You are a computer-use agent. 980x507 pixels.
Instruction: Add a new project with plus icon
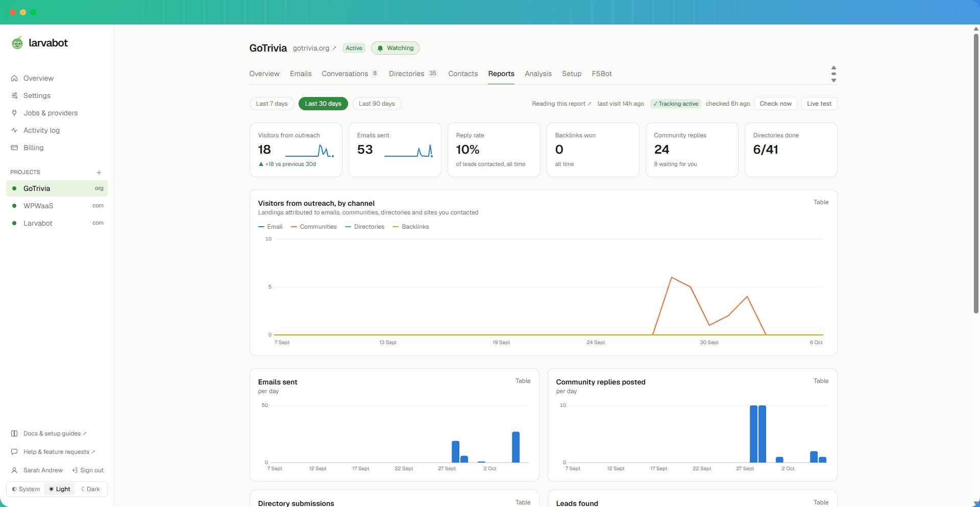(99, 173)
